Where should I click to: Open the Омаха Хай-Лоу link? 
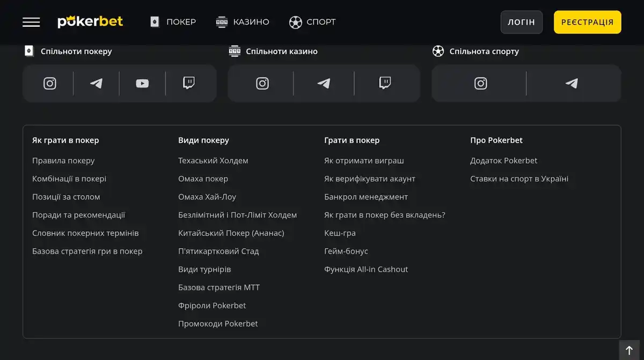(207, 197)
